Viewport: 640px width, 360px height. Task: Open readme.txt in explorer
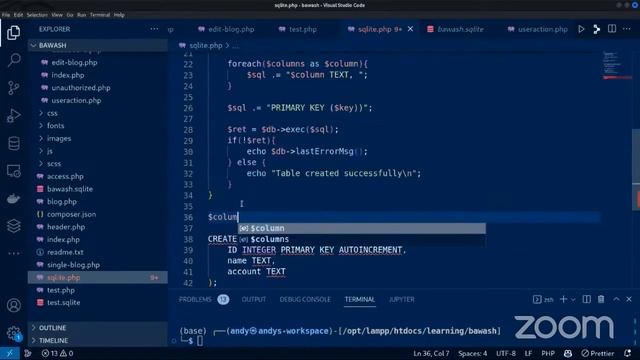[x=65, y=252]
